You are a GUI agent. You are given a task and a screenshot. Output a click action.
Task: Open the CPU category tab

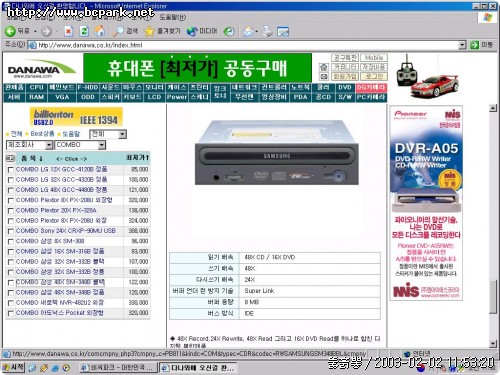(36, 87)
